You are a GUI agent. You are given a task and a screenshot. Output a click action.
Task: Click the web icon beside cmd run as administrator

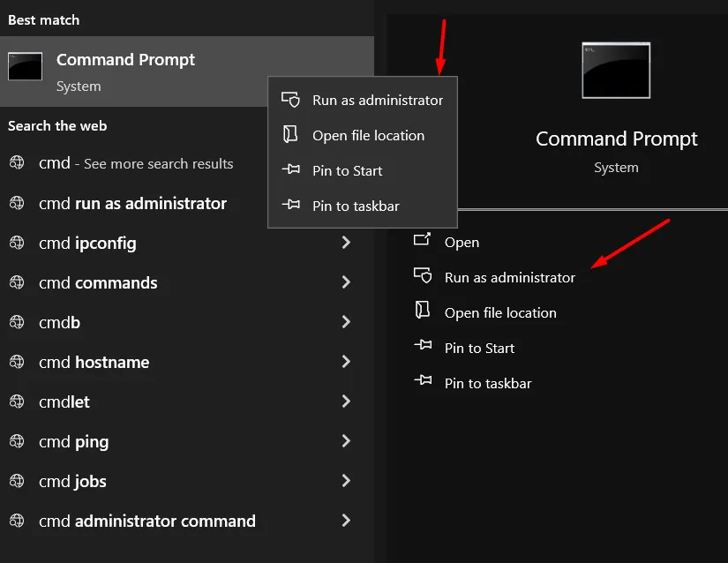pyautogui.click(x=17, y=203)
